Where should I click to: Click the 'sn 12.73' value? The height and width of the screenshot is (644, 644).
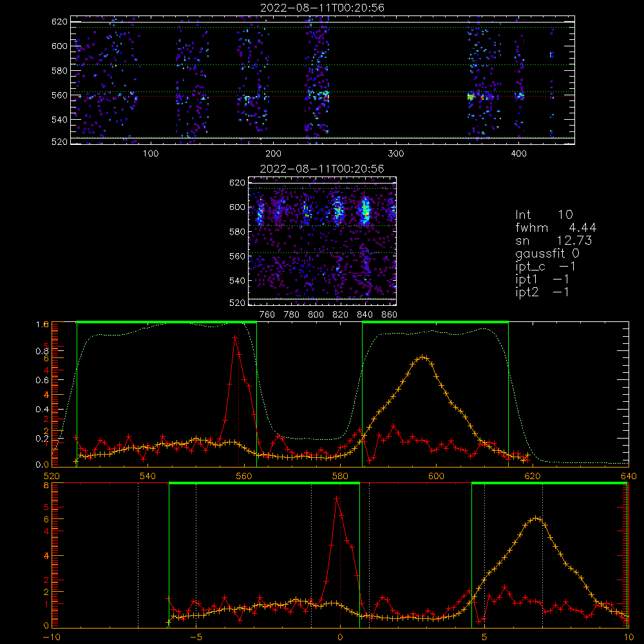(554, 240)
